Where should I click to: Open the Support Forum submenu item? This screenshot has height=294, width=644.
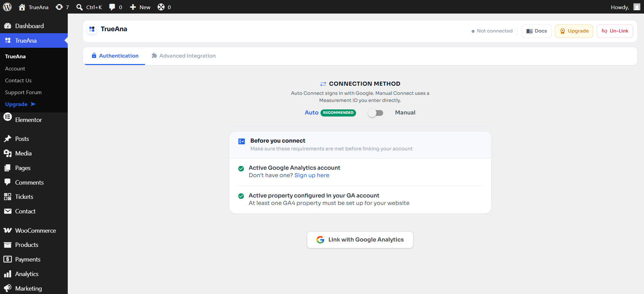tap(23, 92)
